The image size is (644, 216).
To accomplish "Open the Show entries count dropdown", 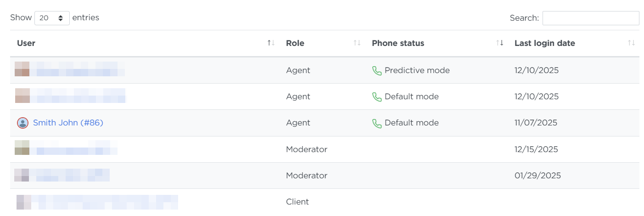I will point(52,18).
